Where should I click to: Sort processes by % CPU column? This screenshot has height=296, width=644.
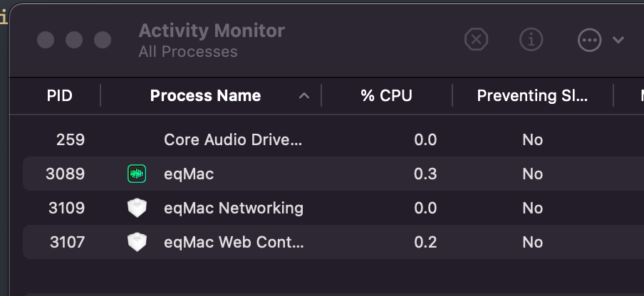click(x=386, y=95)
